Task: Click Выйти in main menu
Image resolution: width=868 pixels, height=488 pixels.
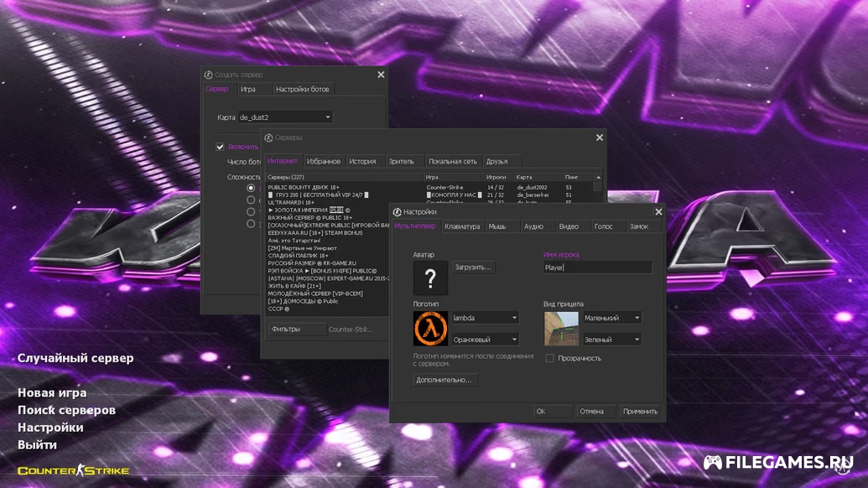Action: [37, 445]
